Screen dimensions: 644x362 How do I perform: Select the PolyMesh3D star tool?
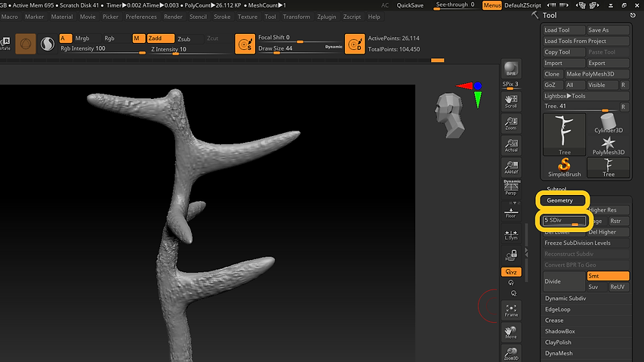pyautogui.click(x=609, y=145)
